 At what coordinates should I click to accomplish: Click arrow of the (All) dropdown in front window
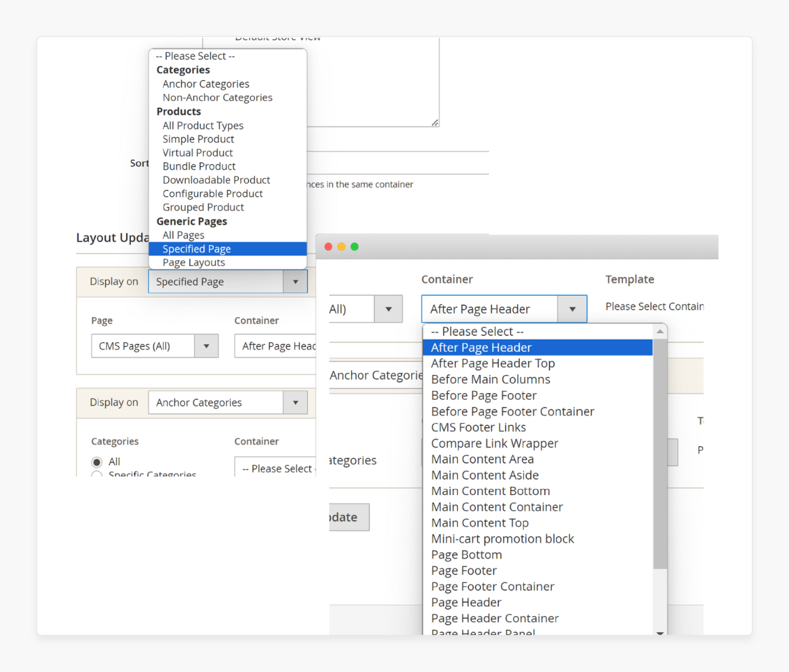(x=388, y=309)
